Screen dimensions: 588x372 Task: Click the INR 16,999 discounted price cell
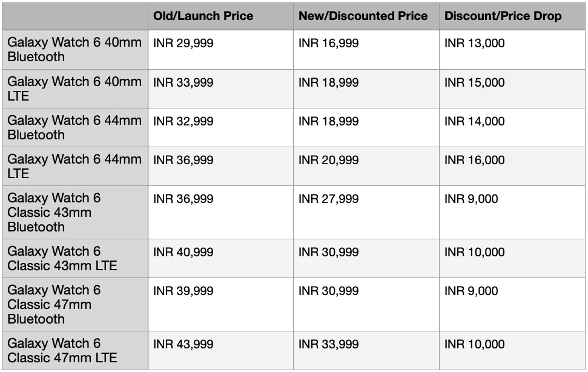point(329,44)
